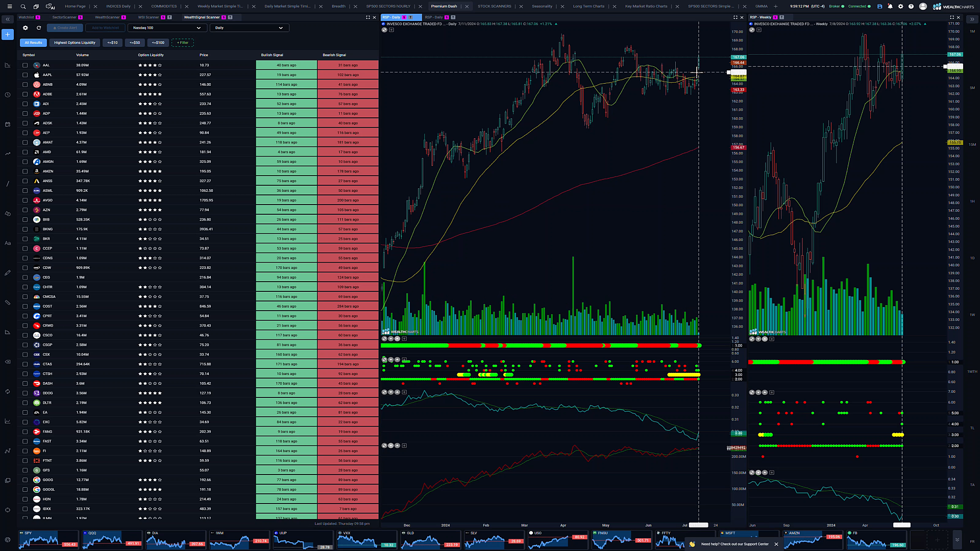Select the text Aa tool in left sidebar
The height and width of the screenshot is (551, 980).
coord(8,243)
